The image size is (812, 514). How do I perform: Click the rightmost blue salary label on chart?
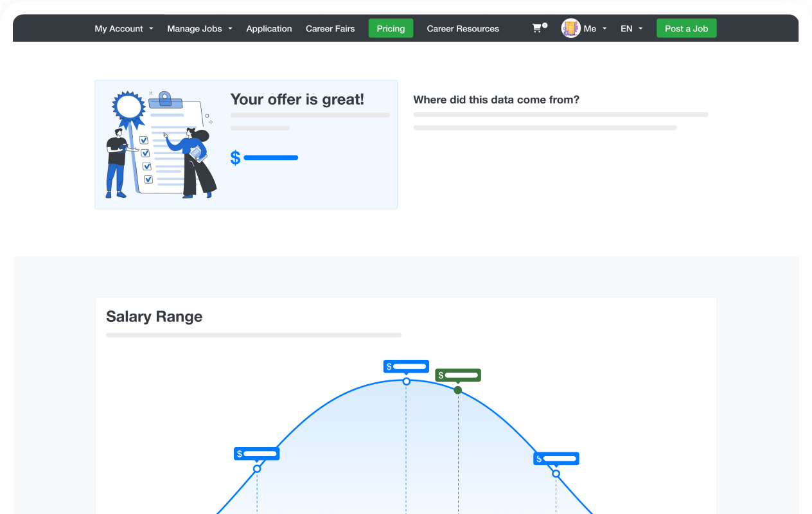[x=556, y=458]
